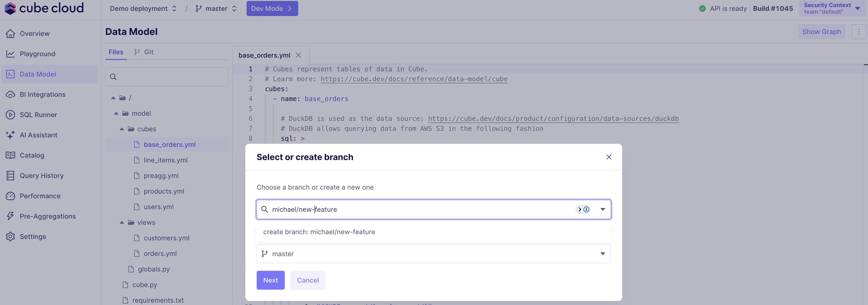Image resolution: width=868 pixels, height=305 pixels.
Task: Select create branch: michael/new-feature option
Action: [319, 232]
